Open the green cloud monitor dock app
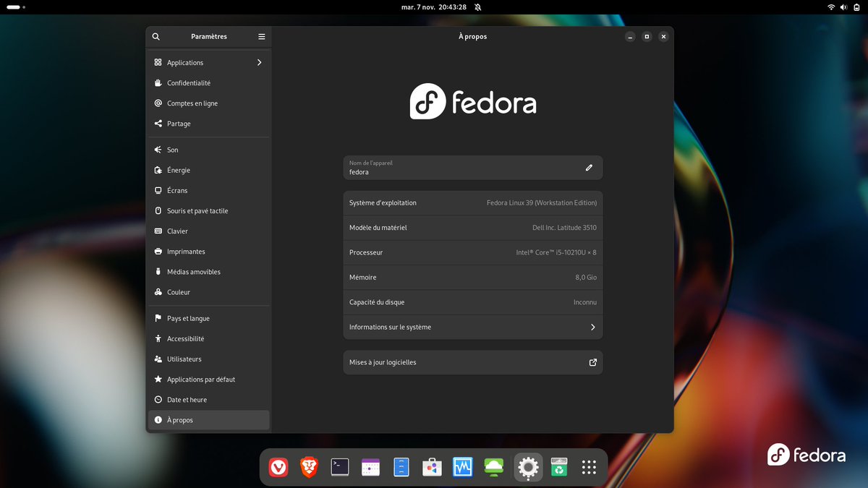The image size is (868, 488). [494, 468]
